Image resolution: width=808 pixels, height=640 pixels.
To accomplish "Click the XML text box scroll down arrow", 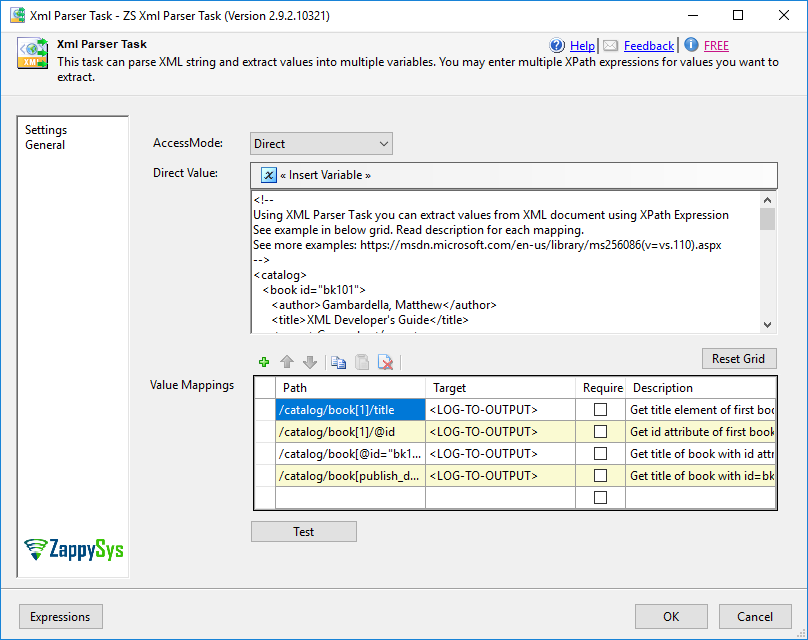I will pyautogui.click(x=767, y=325).
